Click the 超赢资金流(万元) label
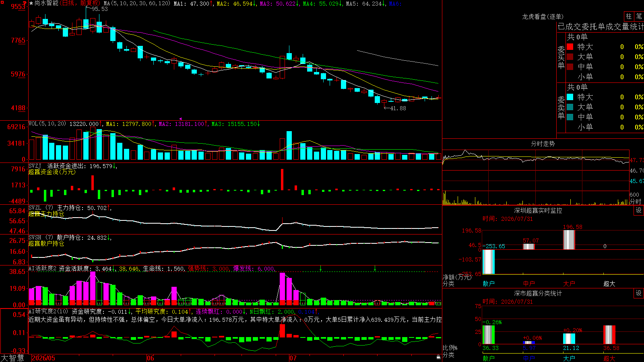 (52, 172)
